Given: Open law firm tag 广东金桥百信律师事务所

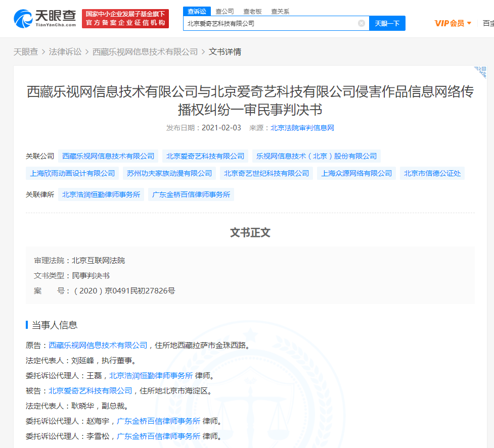Looking at the screenshot, I should tap(191, 194).
